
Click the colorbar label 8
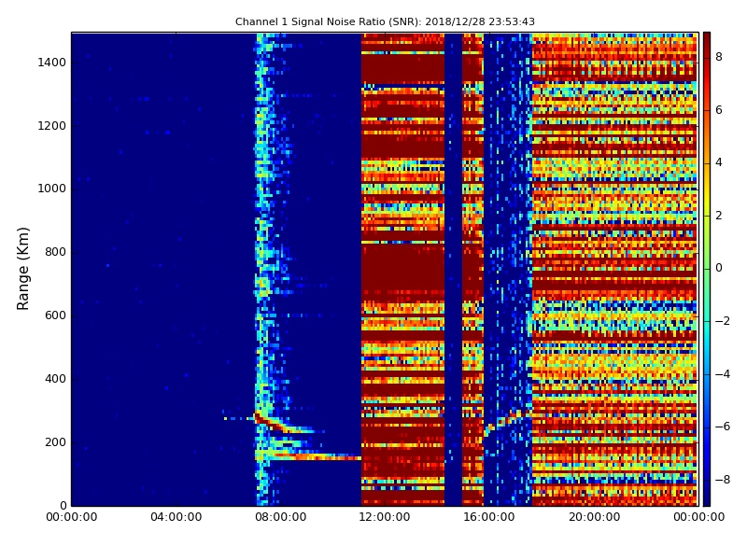(719, 57)
